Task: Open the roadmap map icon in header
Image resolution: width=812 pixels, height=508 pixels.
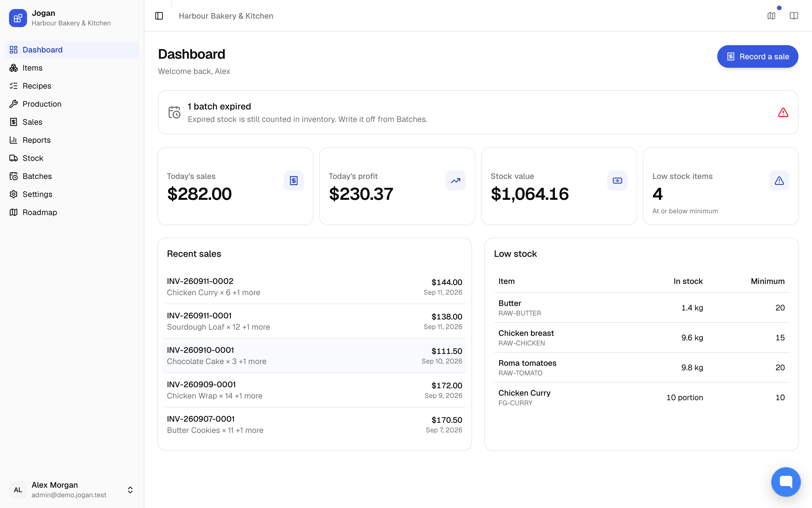Action: 771,16
